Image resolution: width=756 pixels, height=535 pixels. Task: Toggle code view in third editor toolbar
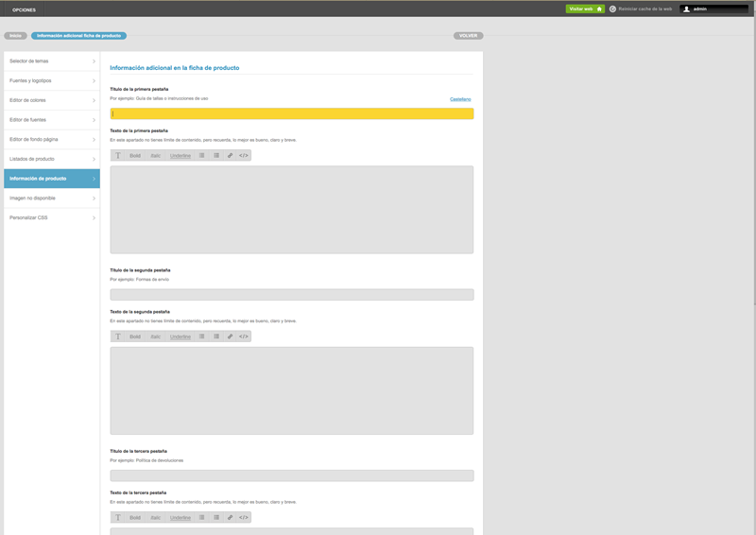(244, 517)
